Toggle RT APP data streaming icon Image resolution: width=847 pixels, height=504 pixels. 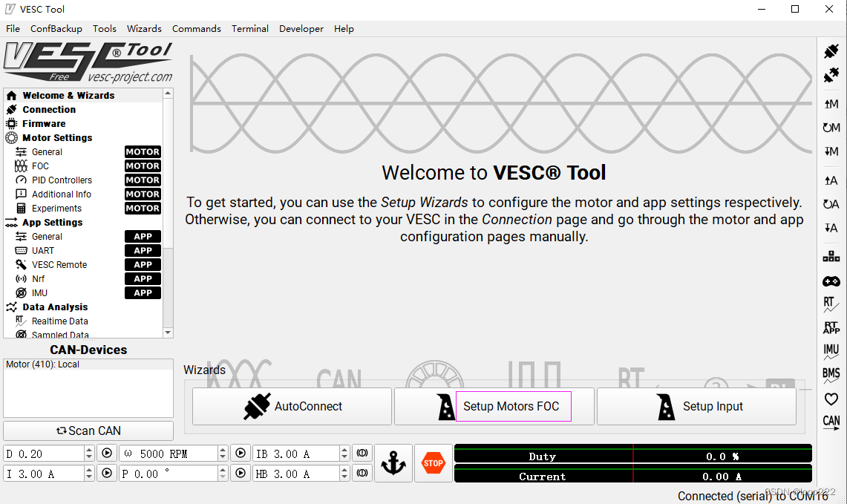(831, 327)
